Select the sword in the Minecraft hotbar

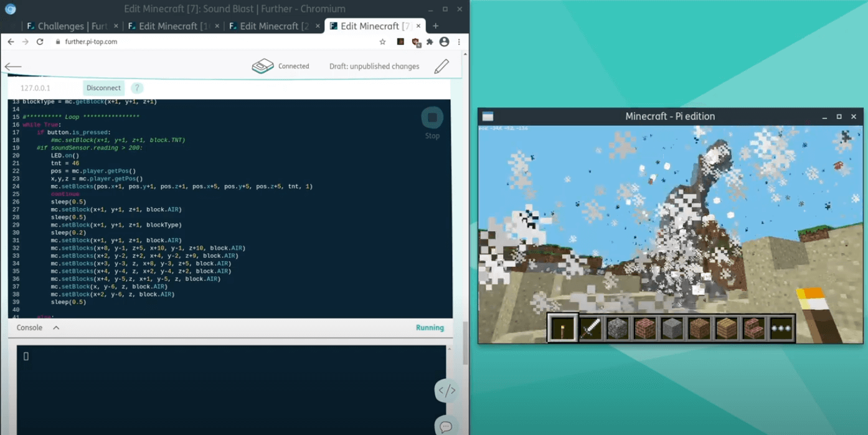point(590,328)
